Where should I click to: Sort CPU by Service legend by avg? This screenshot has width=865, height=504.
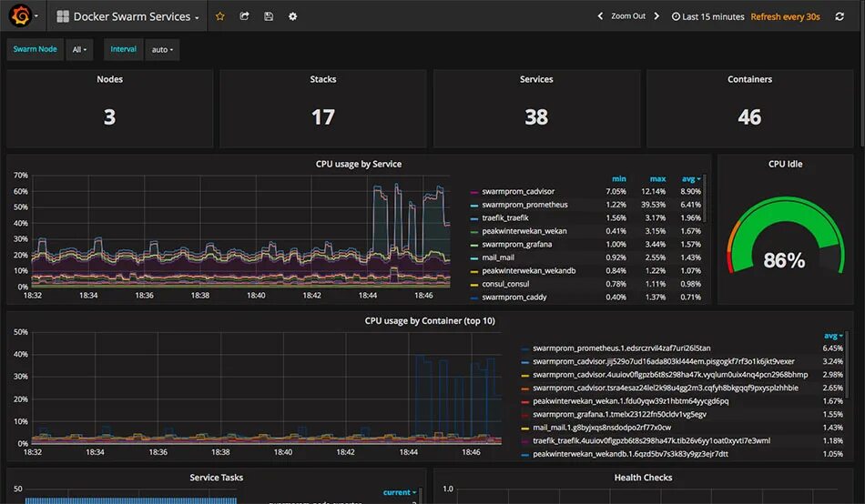691,178
